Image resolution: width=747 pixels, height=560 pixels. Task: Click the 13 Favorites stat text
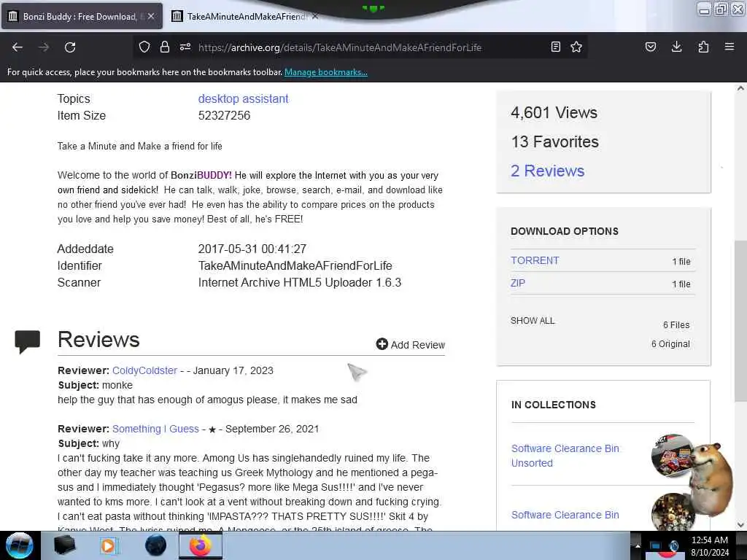click(554, 141)
